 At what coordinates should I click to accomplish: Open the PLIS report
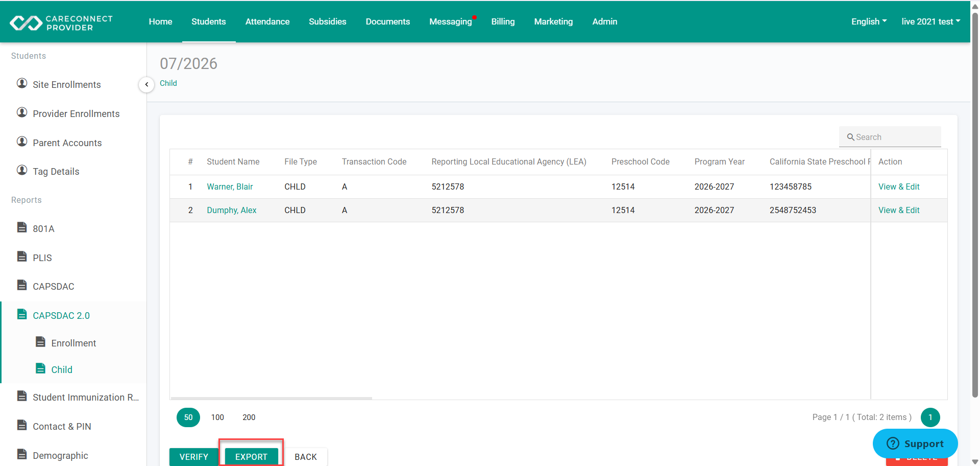point(42,258)
